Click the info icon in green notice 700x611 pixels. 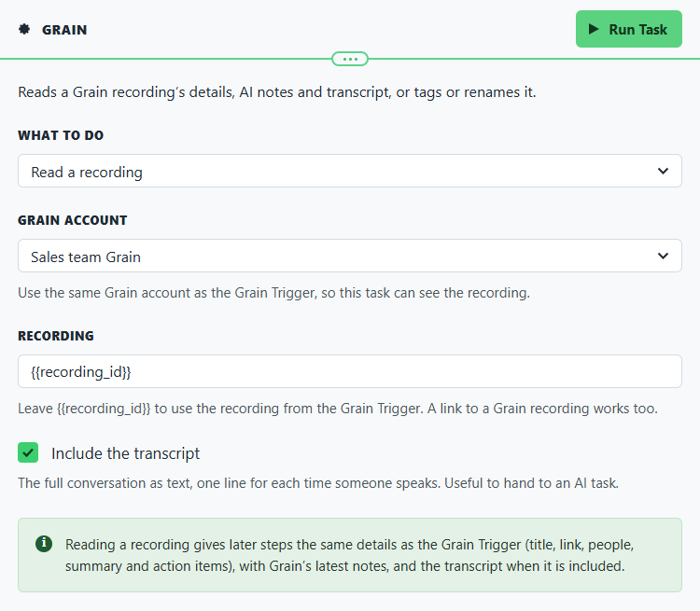coord(44,544)
